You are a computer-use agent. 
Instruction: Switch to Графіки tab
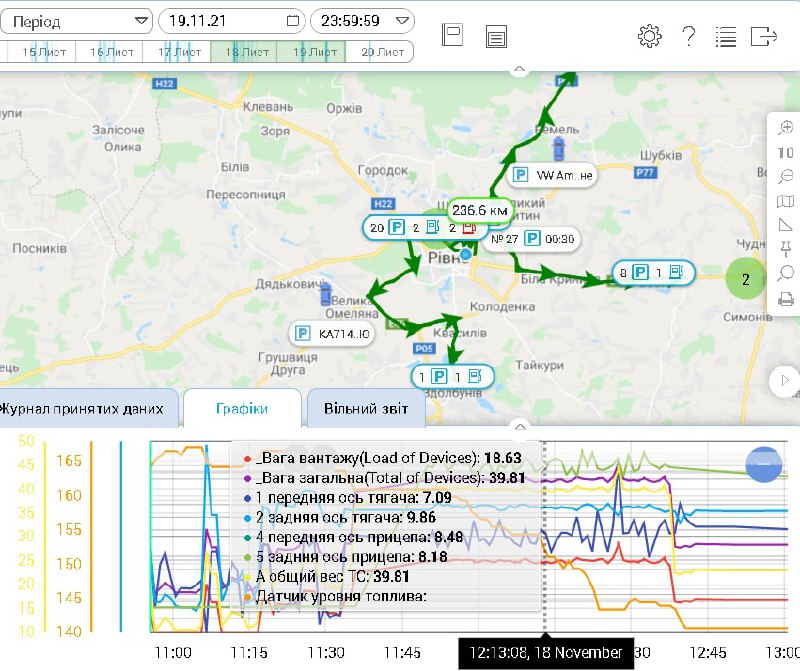pyautogui.click(x=242, y=409)
